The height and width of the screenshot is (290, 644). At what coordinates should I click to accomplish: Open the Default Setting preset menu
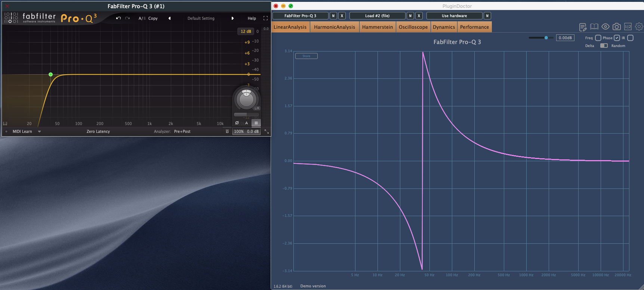click(201, 18)
